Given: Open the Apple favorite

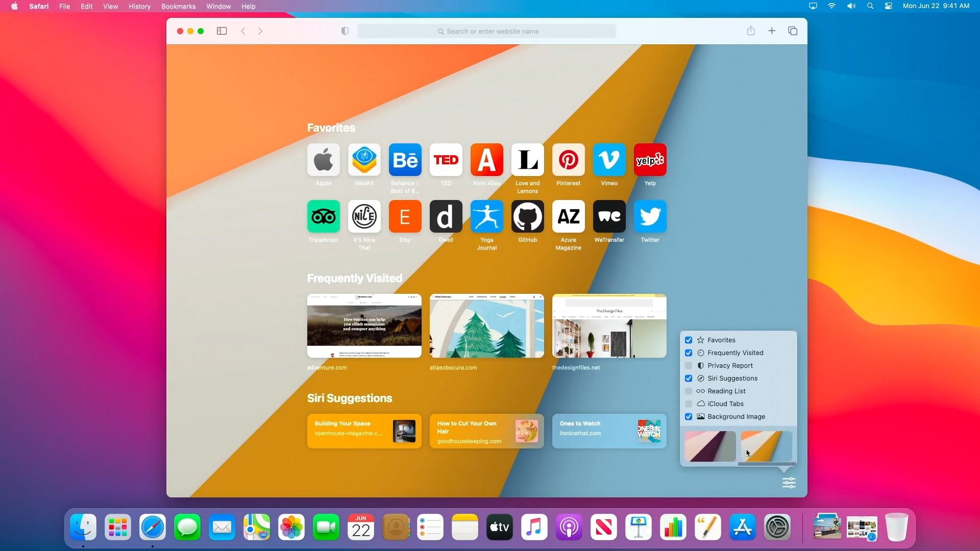Looking at the screenshot, I should (x=324, y=160).
